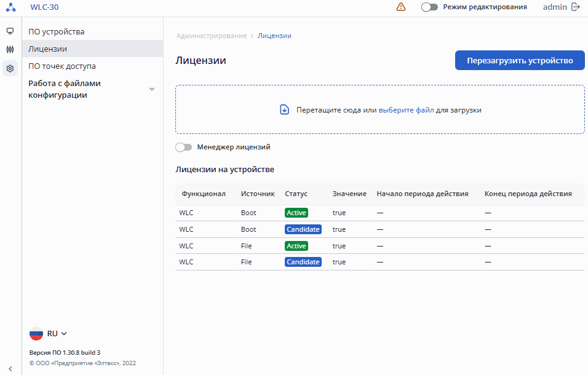588x375 pixels.
Task: Collapse the sidebar with bottom-left chevron
Action: [10, 369]
